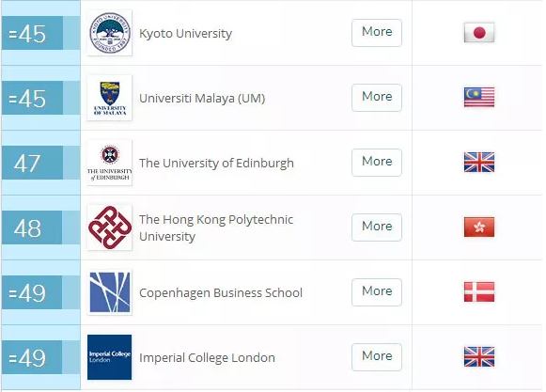Viewport: 546px width, 392px height.
Task: Click the University of Edinburgh logo
Action: (x=109, y=163)
